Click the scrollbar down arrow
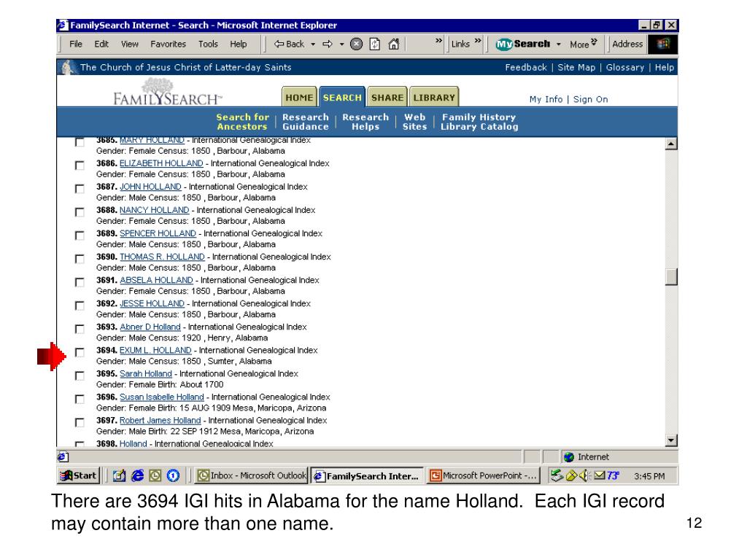This screenshot has width=747, height=560. tap(671, 440)
